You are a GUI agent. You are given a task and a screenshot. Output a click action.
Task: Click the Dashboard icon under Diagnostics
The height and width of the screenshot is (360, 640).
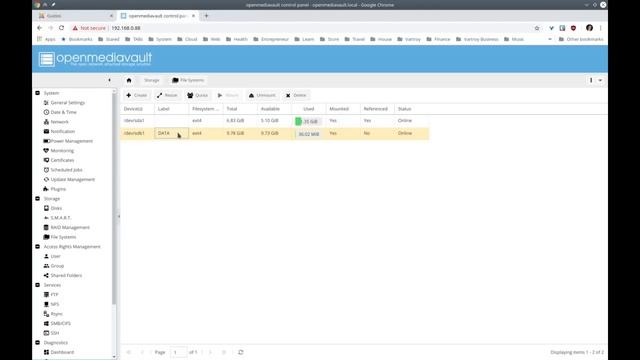point(46,352)
